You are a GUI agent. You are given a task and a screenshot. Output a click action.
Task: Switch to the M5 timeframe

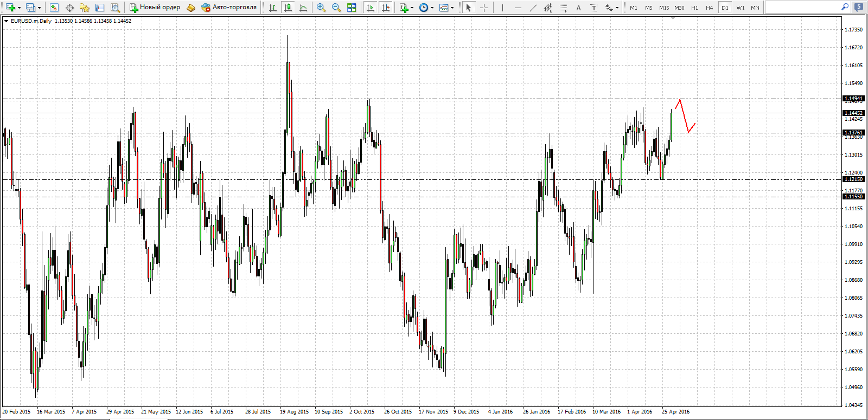pos(649,8)
